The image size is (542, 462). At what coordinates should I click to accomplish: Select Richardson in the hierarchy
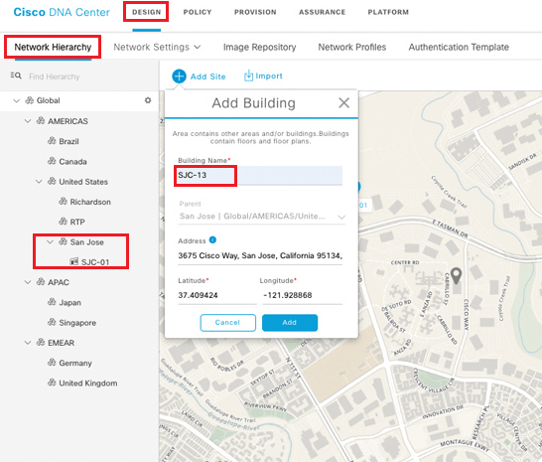(90, 202)
